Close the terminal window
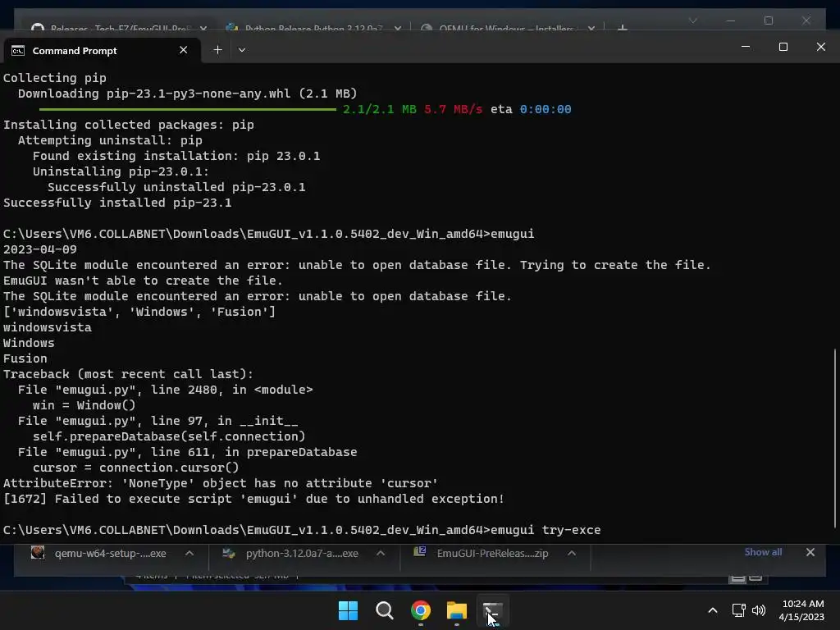This screenshot has height=630, width=840. tap(820, 47)
